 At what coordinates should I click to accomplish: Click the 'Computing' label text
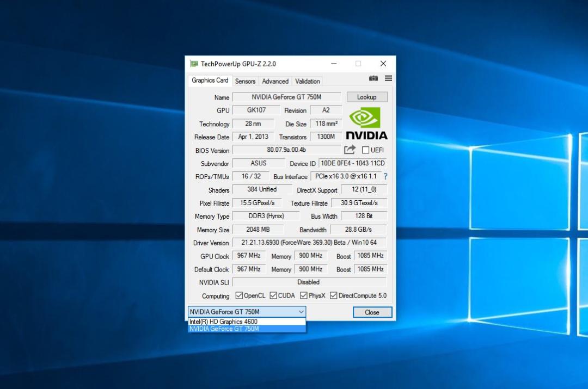(216, 296)
